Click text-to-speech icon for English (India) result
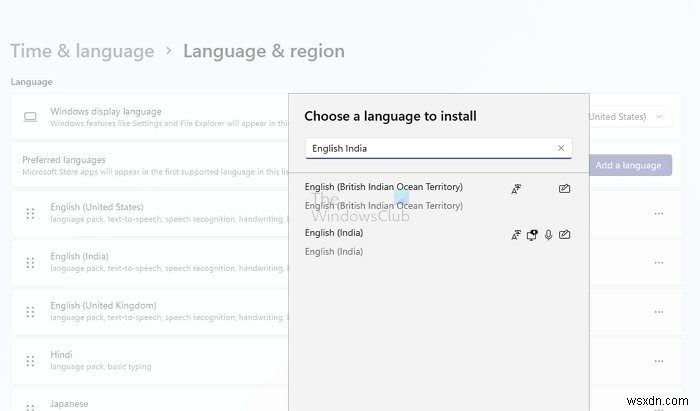Viewport: 700px width, 411px height. 532,235
